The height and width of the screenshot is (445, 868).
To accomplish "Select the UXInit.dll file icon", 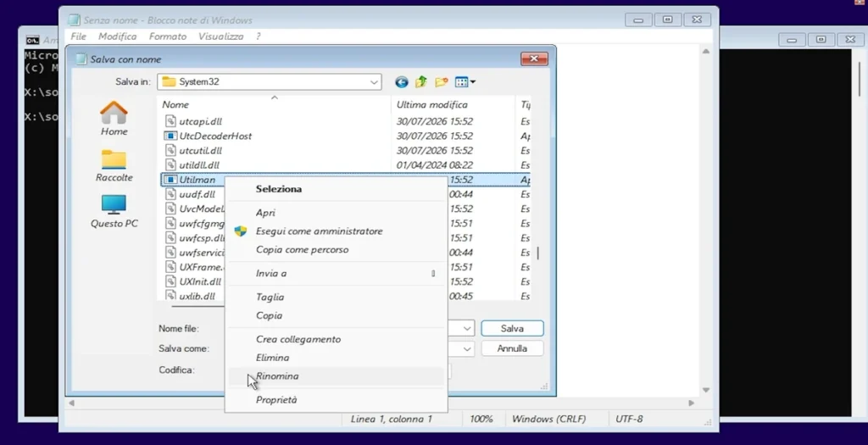I will coord(170,281).
